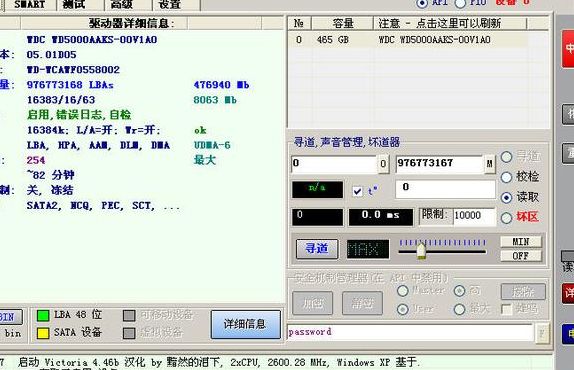Click the MIN acoustic button
574x370 pixels.
click(521, 242)
